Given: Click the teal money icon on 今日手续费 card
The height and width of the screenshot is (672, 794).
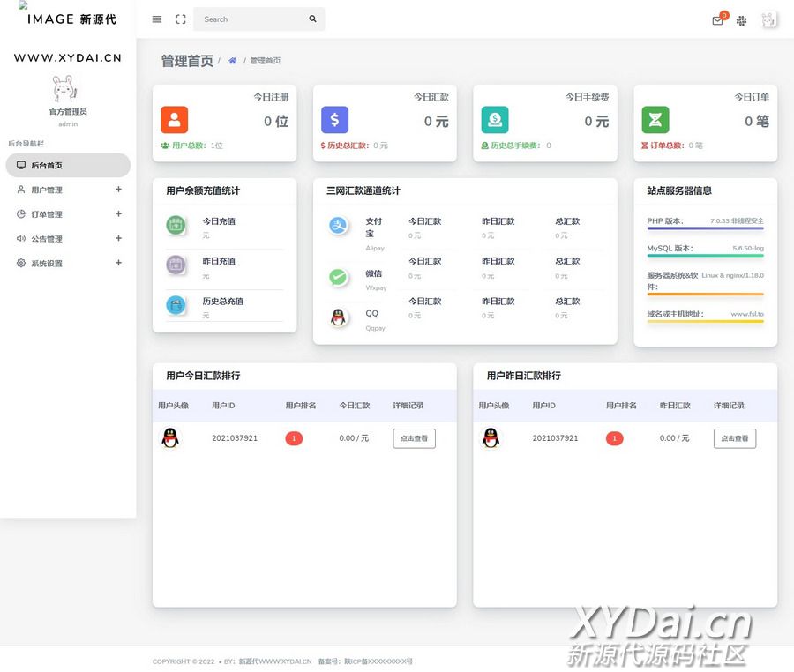Looking at the screenshot, I should click(x=495, y=120).
